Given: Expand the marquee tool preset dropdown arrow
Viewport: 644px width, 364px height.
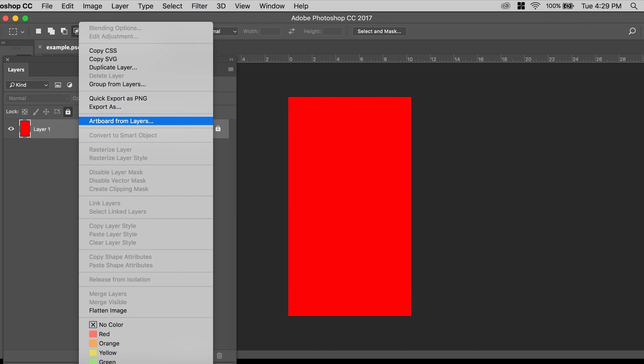Looking at the screenshot, I should pyautogui.click(x=22, y=32).
